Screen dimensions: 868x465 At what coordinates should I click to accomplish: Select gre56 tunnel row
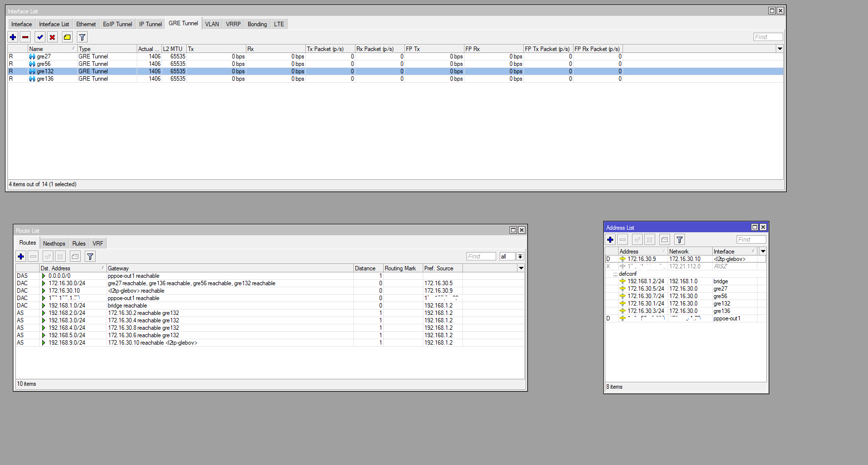[396, 64]
